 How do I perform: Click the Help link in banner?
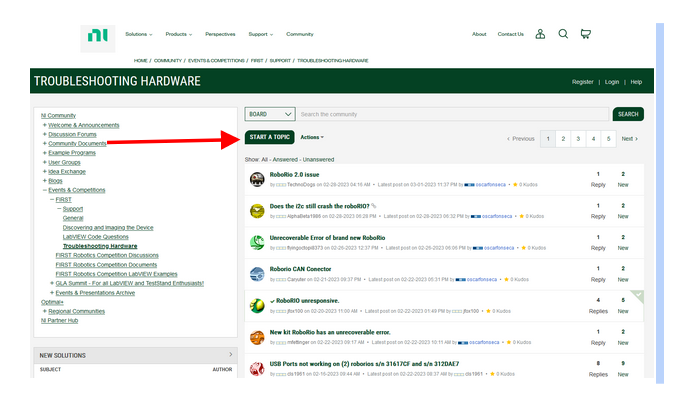(636, 82)
